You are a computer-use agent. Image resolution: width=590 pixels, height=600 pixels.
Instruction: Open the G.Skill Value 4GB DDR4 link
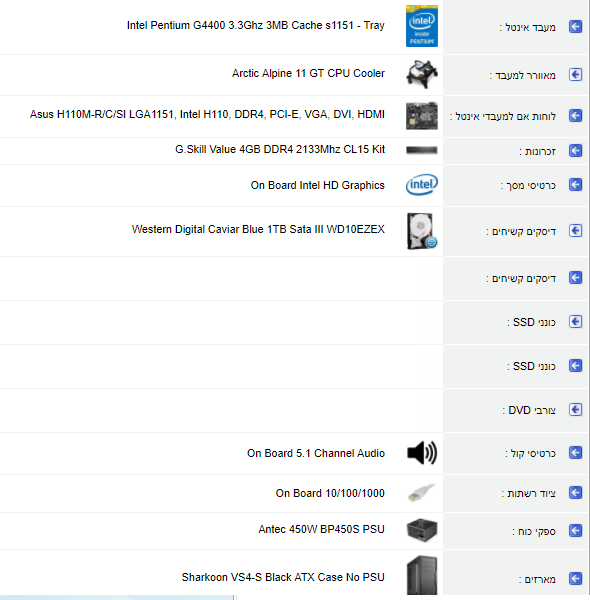pyautogui.click(x=280, y=149)
